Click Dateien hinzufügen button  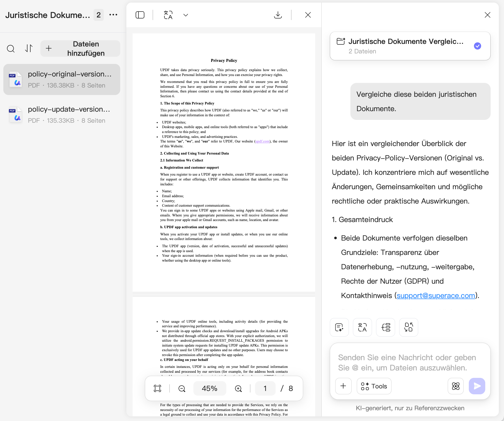(x=80, y=49)
